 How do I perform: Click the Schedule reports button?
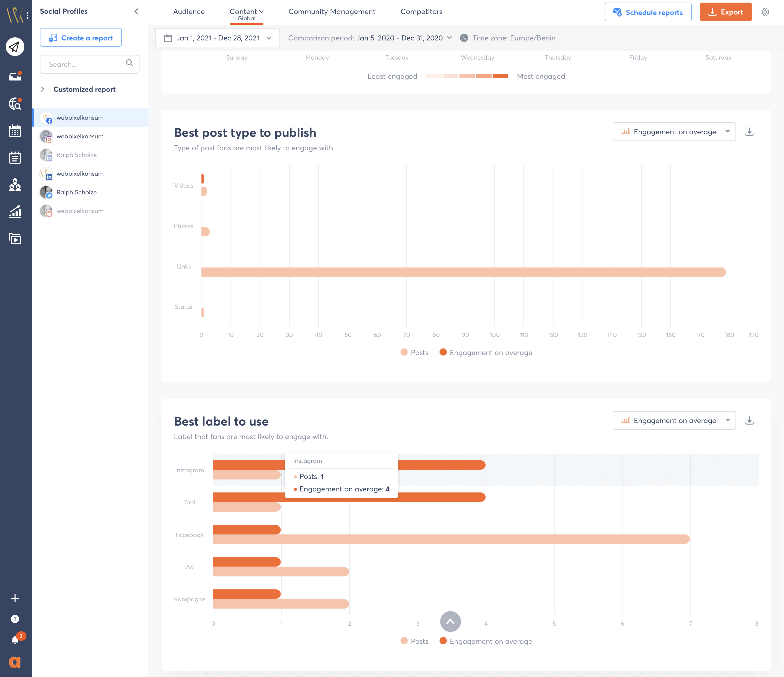648,11
